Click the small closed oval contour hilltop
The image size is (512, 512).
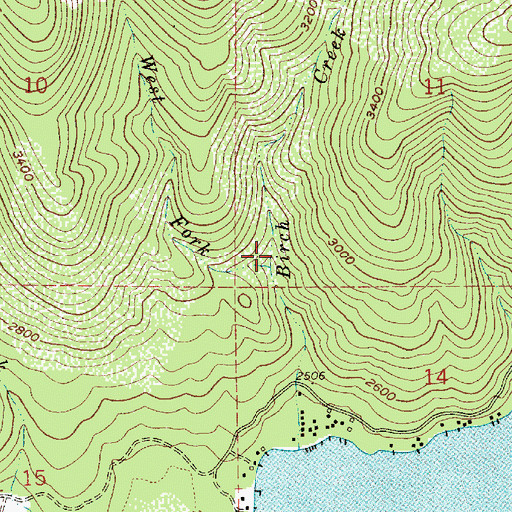point(245,301)
